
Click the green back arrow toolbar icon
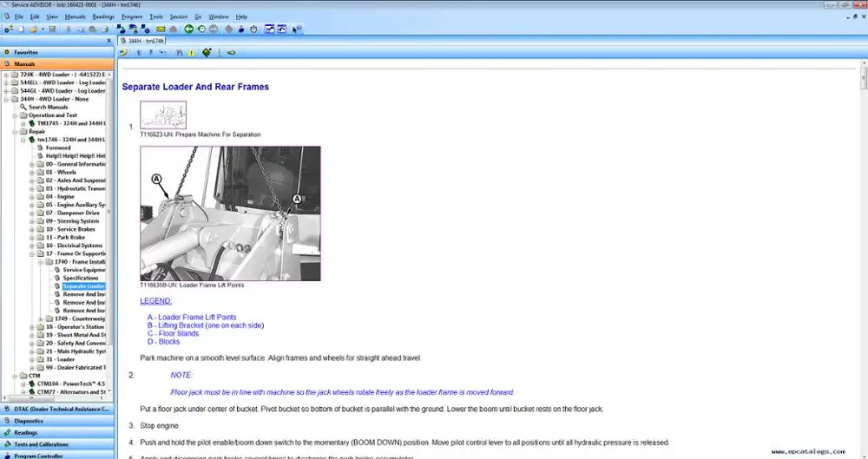point(188,29)
